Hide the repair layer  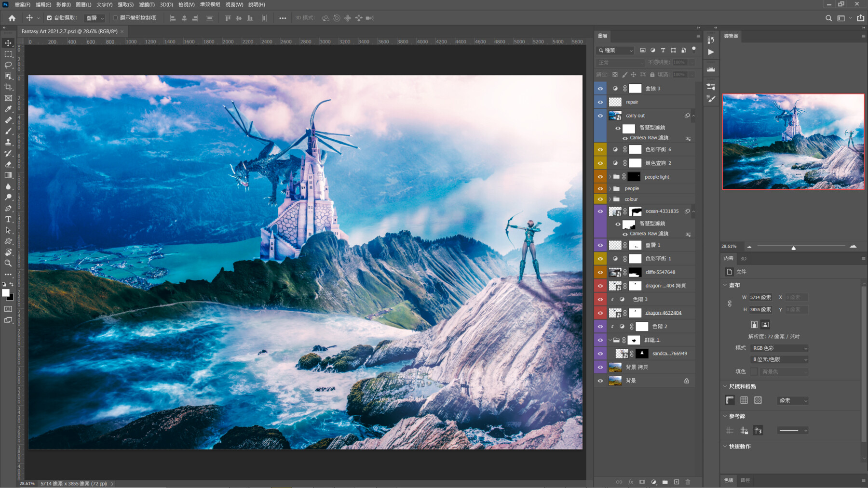pyautogui.click(x=600, y=102)
